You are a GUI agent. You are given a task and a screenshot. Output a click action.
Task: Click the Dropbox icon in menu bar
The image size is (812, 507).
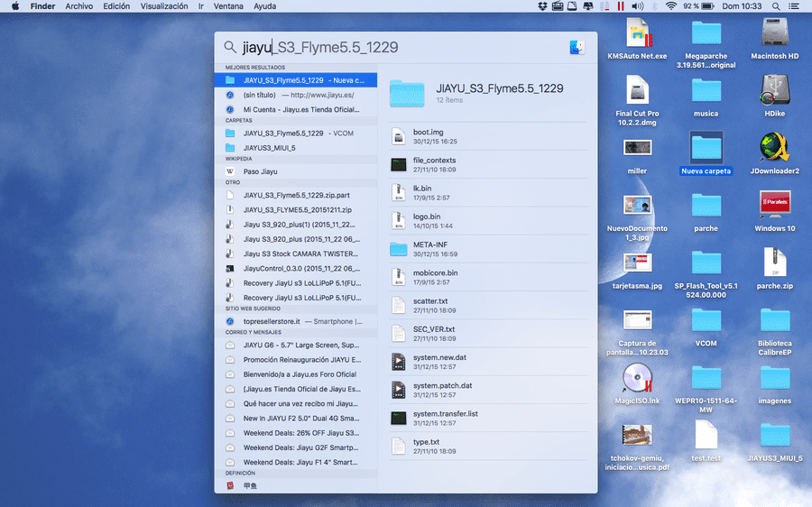pyautogui.click(x=542, y=6)
